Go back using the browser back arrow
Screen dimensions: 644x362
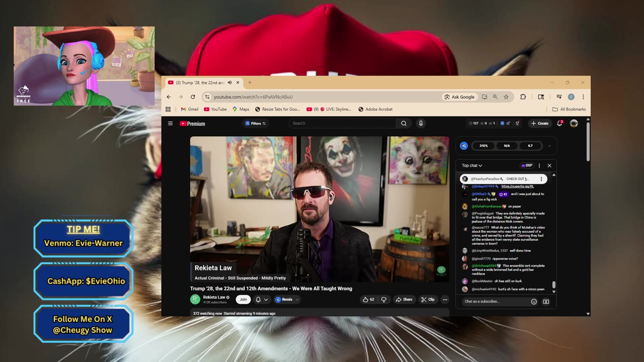coord(169,97)
